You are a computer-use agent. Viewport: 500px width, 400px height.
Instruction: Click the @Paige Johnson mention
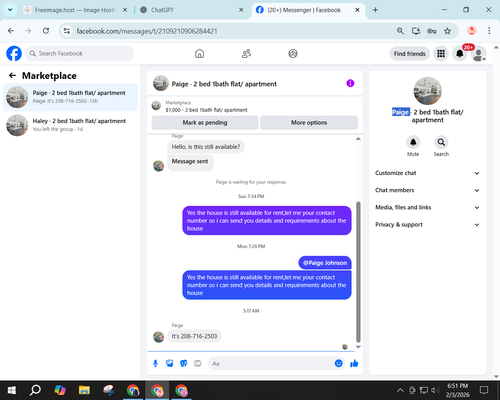[x=325, y=263]
